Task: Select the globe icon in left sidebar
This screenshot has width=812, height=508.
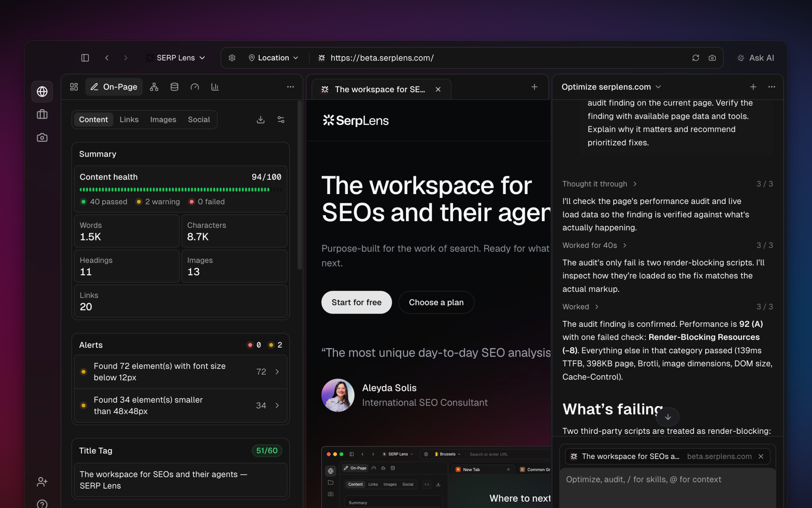Action: click(x=42, y=91)
